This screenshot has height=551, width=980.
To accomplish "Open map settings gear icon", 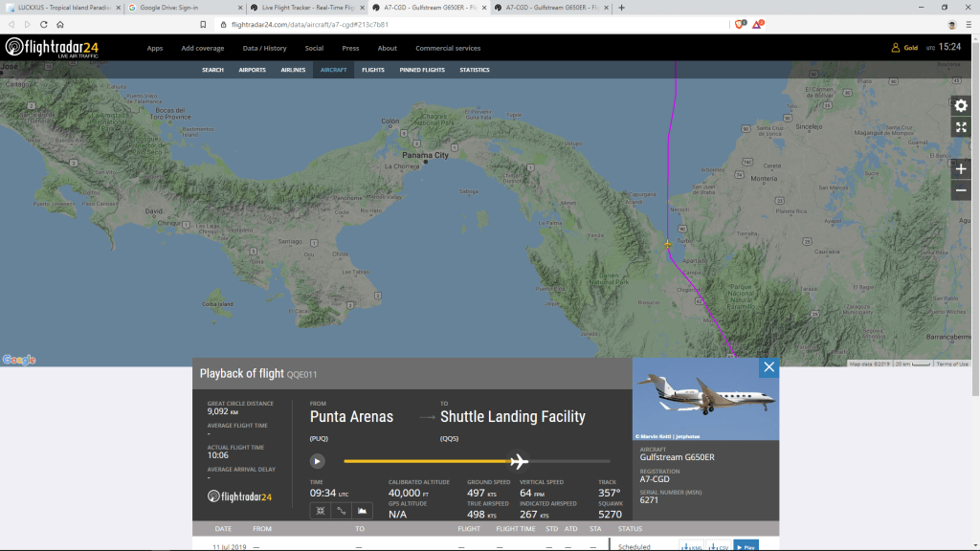I will pos(961,105).
